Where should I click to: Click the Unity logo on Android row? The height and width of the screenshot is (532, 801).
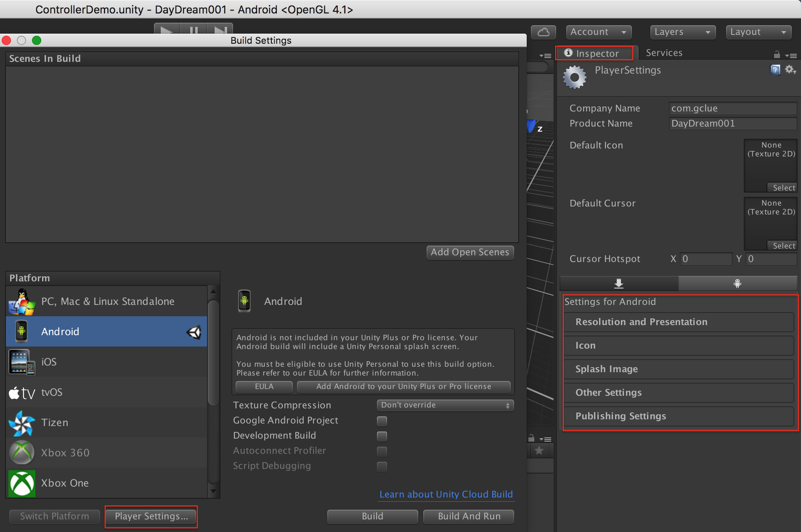tap(194, 332)
